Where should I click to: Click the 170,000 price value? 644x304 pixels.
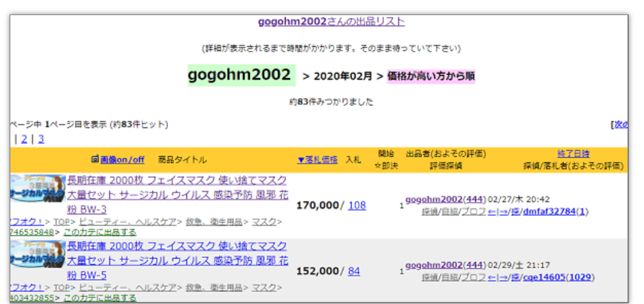point(317,206)
